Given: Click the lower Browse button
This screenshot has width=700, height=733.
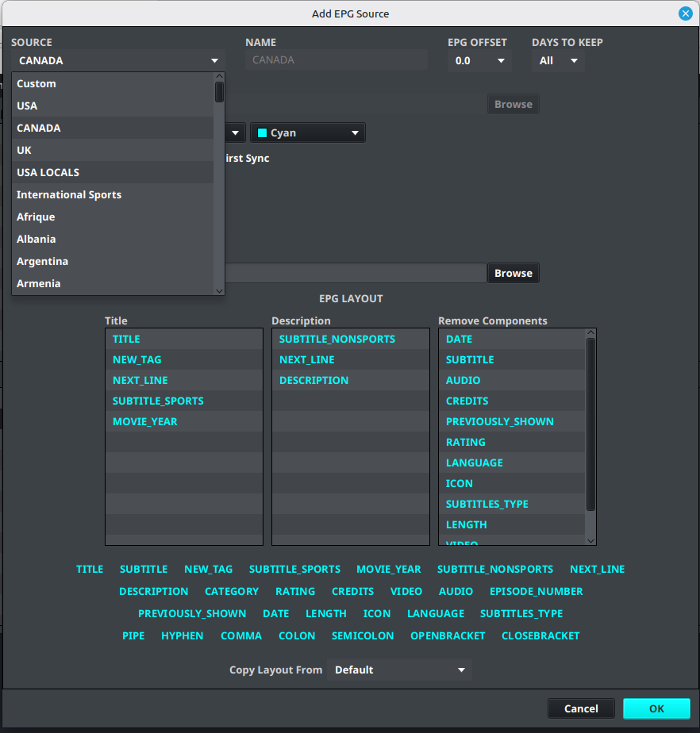Looking at the screenshot, I should (x=513, y=273).
